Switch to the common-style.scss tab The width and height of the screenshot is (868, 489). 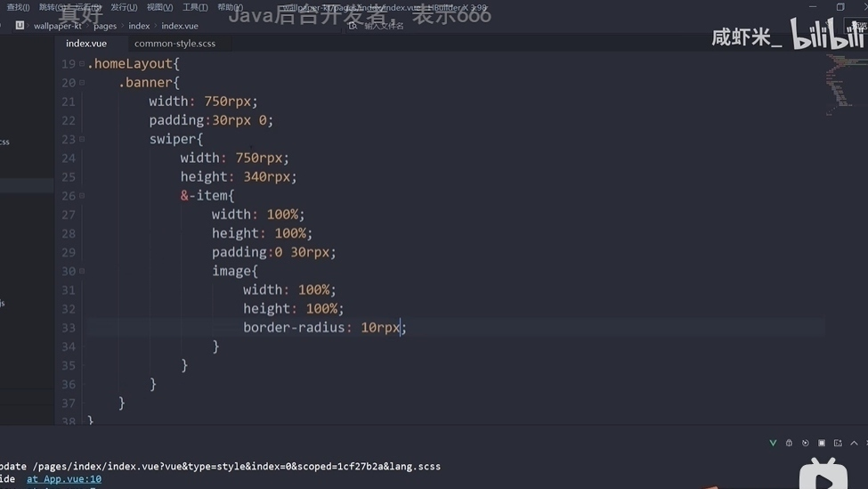[x=174, y=43]
